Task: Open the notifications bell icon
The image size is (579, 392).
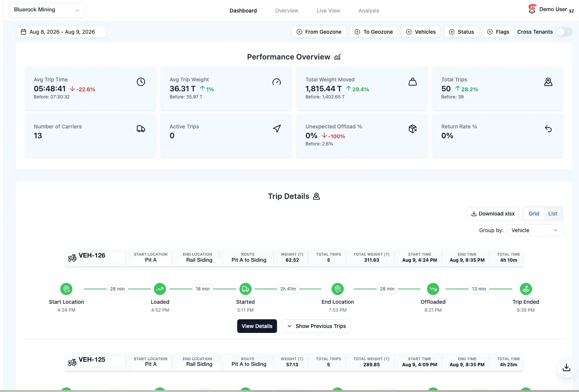Action: click(532, 9)
